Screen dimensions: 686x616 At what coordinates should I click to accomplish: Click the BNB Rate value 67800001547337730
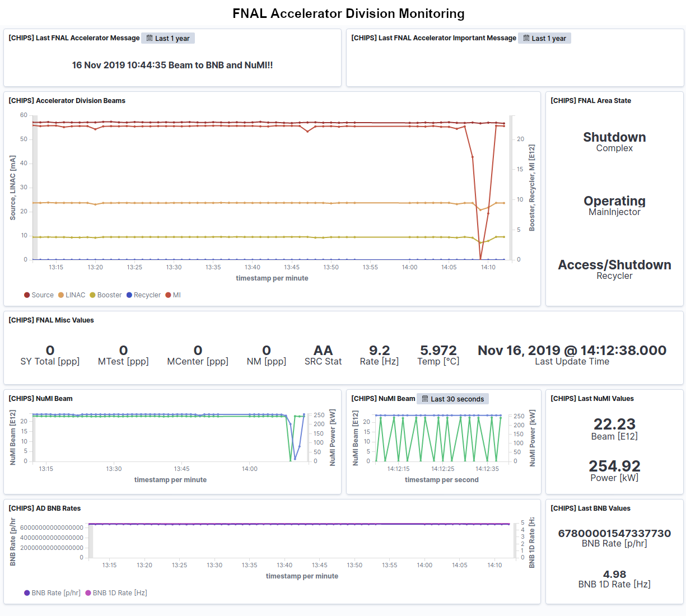[614, 534]
